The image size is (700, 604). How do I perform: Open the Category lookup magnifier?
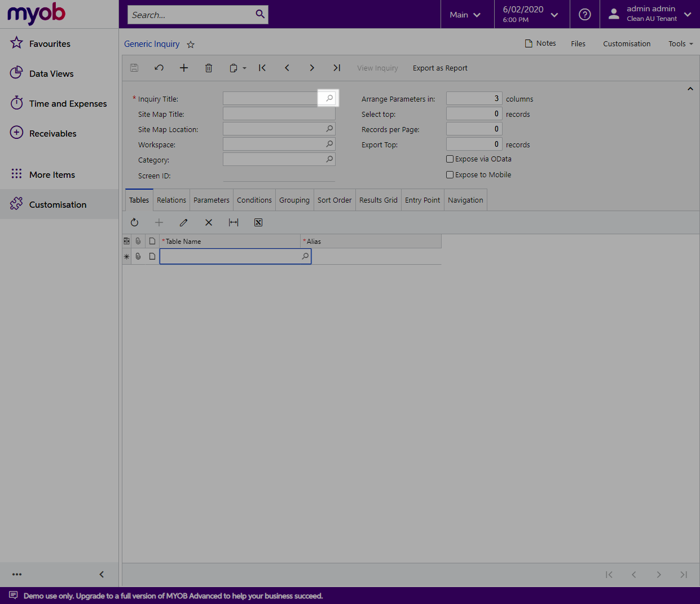[329, 159]
